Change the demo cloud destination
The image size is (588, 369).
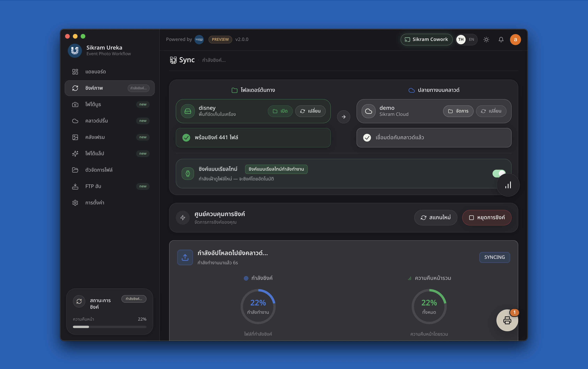coord(491,111)
